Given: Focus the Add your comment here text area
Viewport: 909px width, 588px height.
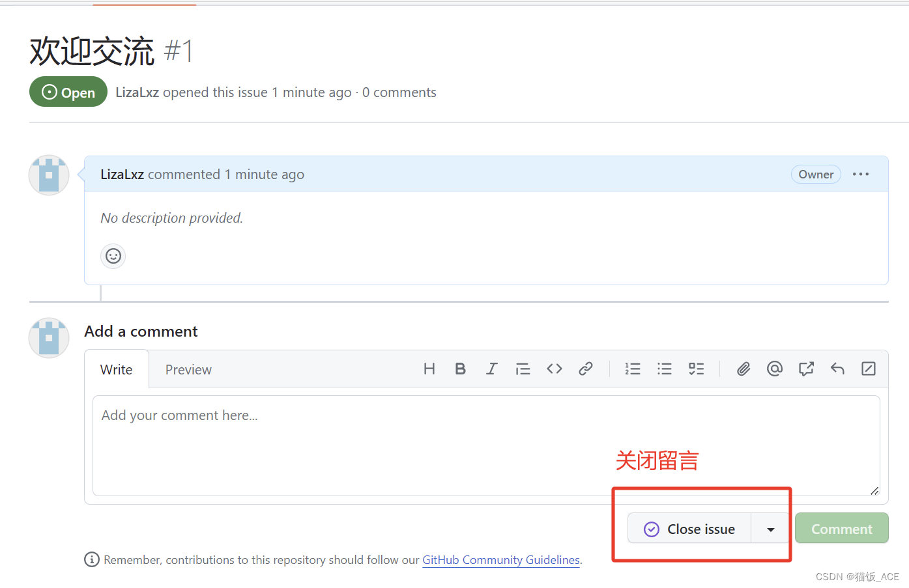Looking at the screenshot, I should (486, 446).
